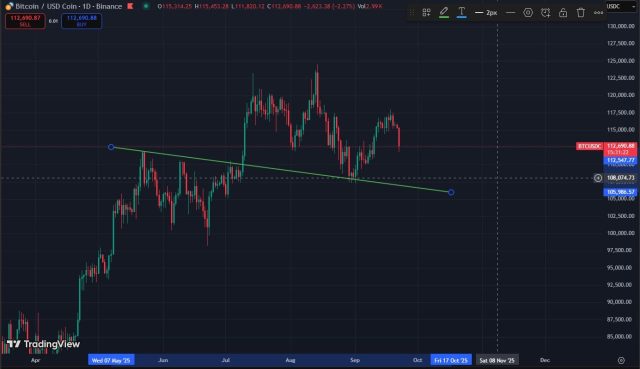640x369 pixels.
Task: Open chart settings gear at bottom right
Action: click(x=621, y=360)
